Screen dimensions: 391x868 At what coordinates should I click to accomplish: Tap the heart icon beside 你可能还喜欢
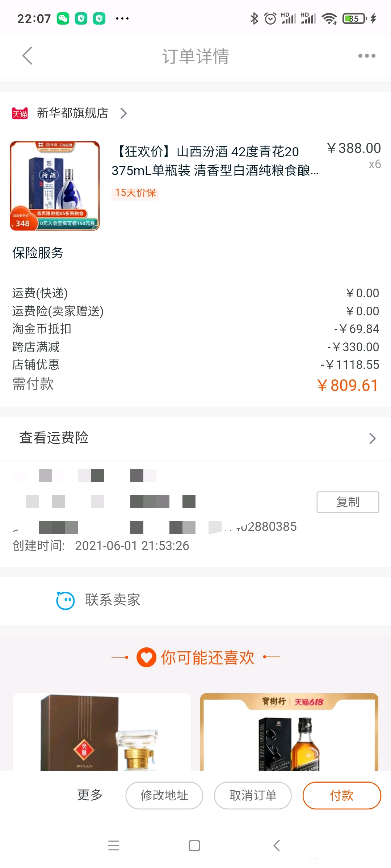coord(146,657)
